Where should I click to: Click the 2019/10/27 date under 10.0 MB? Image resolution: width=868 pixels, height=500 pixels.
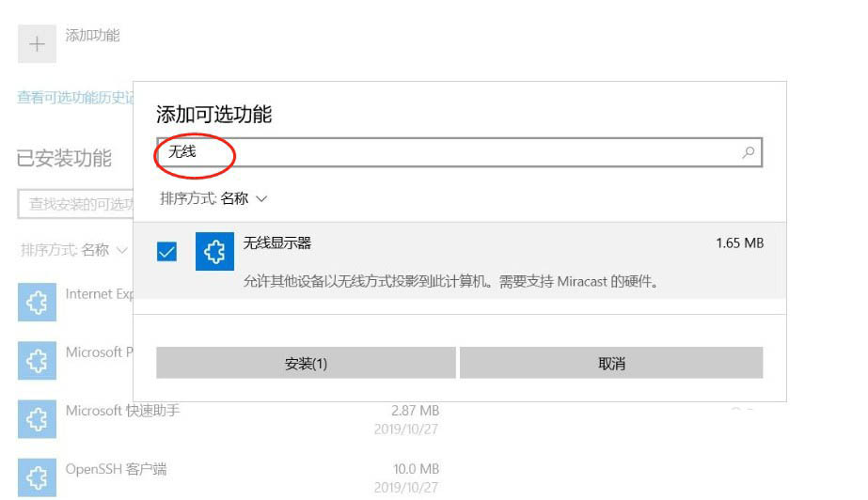[405, 487]
